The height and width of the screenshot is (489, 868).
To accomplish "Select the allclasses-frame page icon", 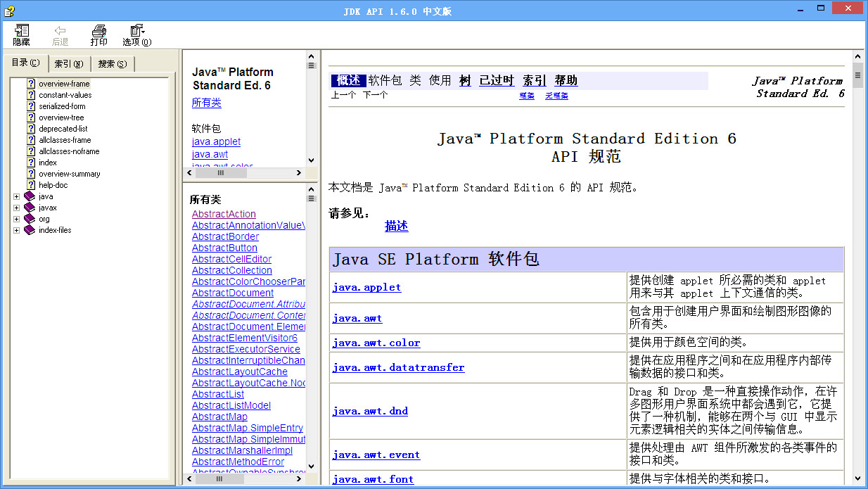I will tap(31, 140).
